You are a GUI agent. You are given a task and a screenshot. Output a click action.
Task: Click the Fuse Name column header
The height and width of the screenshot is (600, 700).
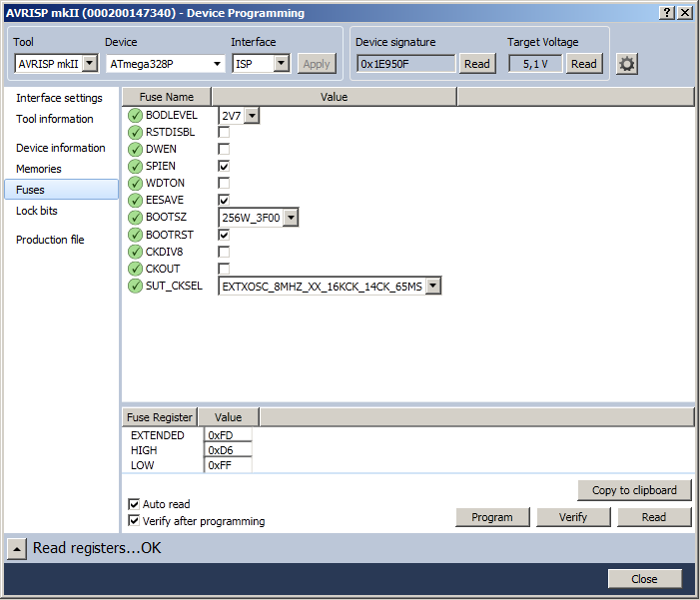(x=167, y=97)
